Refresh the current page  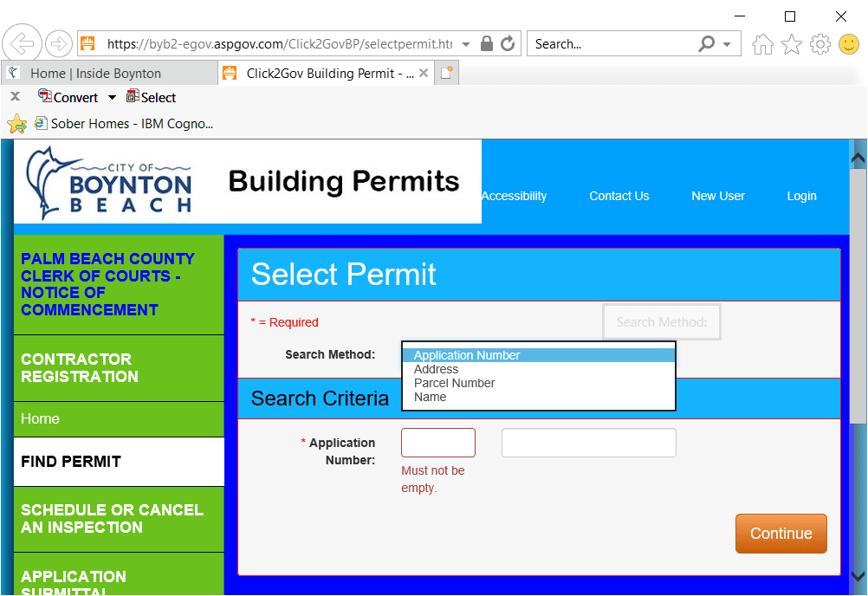point(507,42)
